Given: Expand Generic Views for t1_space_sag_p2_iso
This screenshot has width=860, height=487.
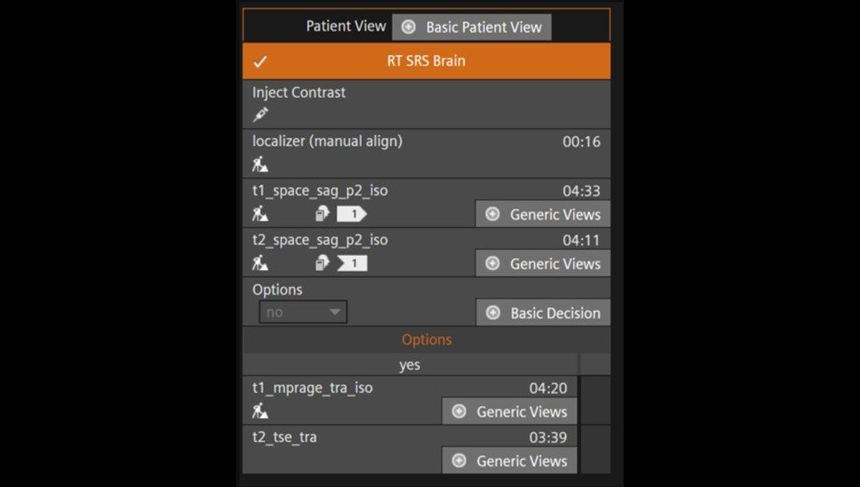Looking at the screenshot, I should 542,214.
